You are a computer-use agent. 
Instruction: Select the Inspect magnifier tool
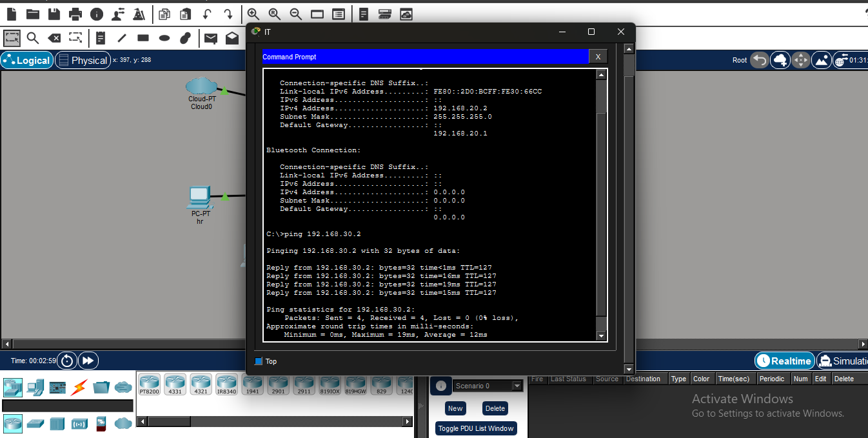[33, 38]
